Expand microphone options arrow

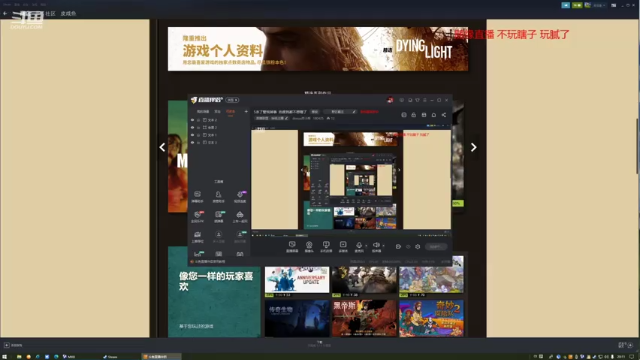(x=366, y=246)
